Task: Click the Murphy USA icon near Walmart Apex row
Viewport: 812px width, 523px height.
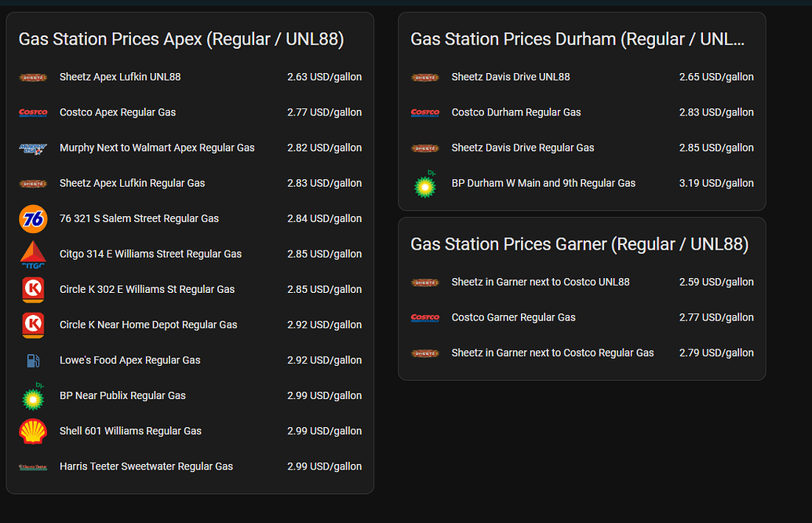Action: (32, 148)
